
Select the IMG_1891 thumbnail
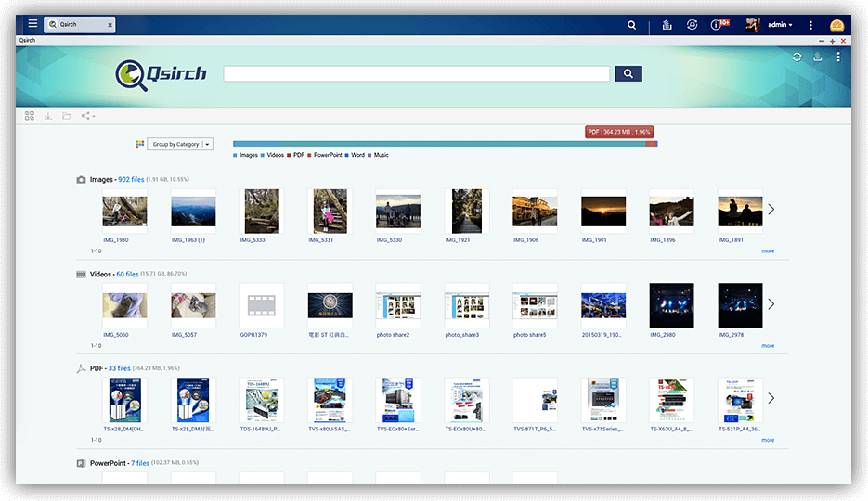tap(740, 211)
